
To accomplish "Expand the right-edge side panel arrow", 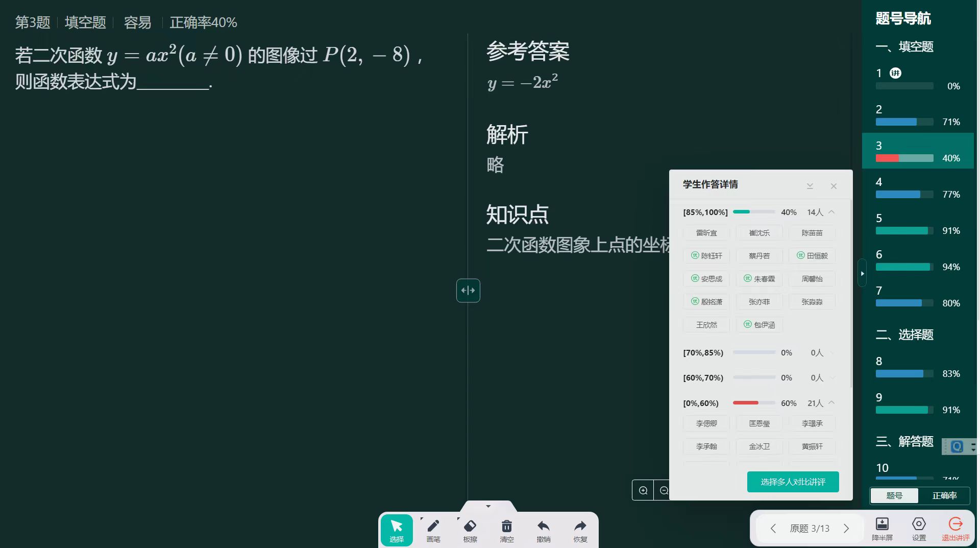I will point(862,273).
